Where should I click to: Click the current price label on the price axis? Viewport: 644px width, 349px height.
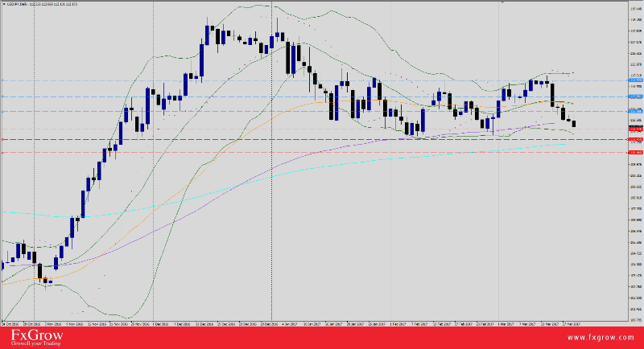[x=635, y=125]
